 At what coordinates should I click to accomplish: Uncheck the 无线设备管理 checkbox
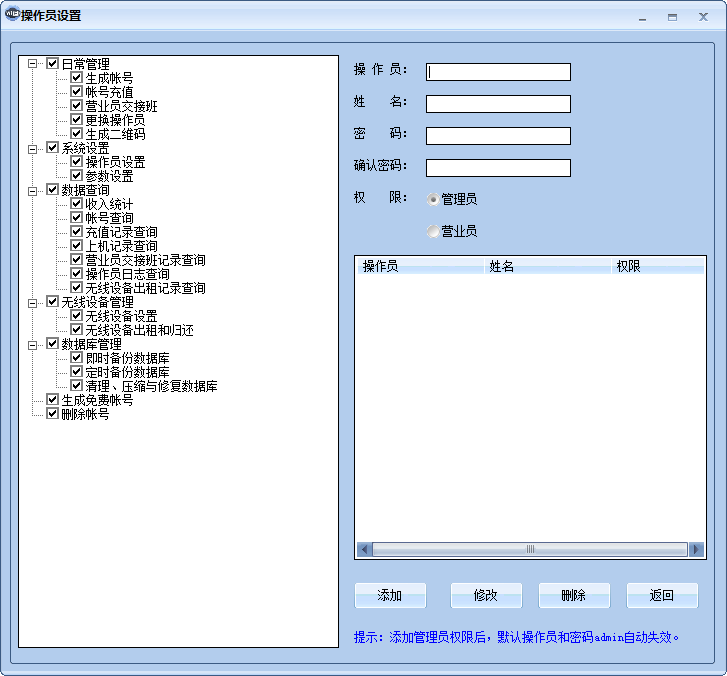pos(52,302)
